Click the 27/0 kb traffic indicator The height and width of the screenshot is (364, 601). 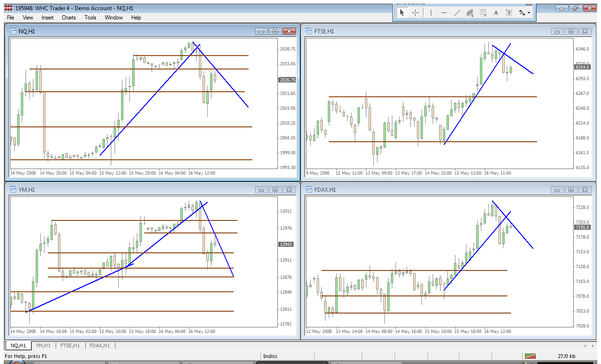click(566, 356)
